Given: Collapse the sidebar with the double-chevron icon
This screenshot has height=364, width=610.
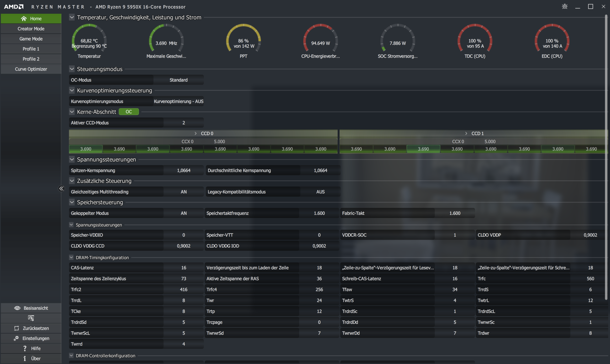Looking at the screenshot, I should (x=61, y=189).
